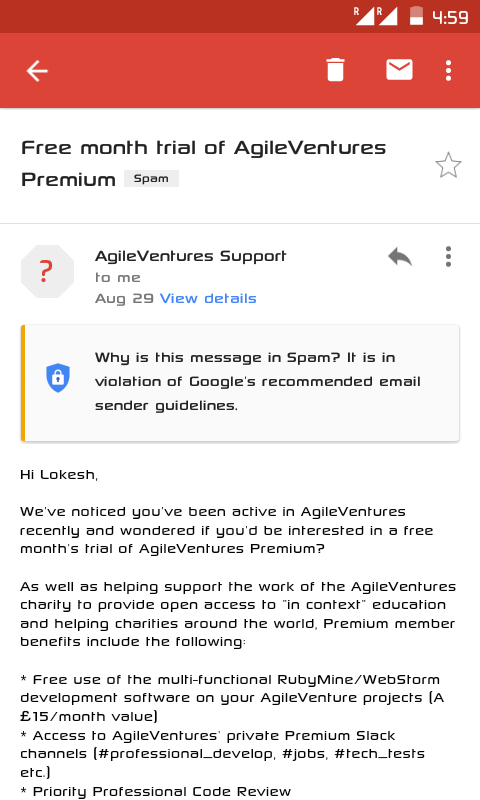Open the message's three-dot options menu
This screenshot has width=480, height=800.
click(x=448, y=257)
